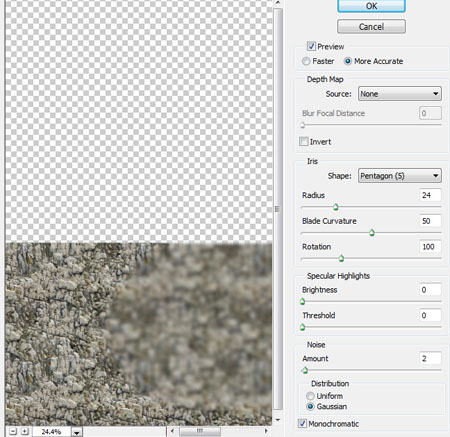Click the Noise Amount value field
The width and height of the screenshot is (450, 437).
pyautogui.click(x=430, y=358)
